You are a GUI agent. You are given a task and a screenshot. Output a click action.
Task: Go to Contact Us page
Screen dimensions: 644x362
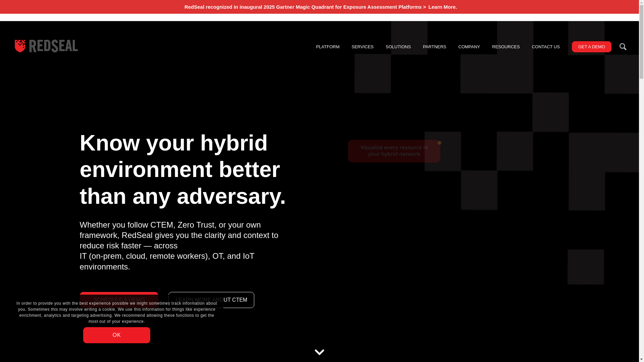546,47
